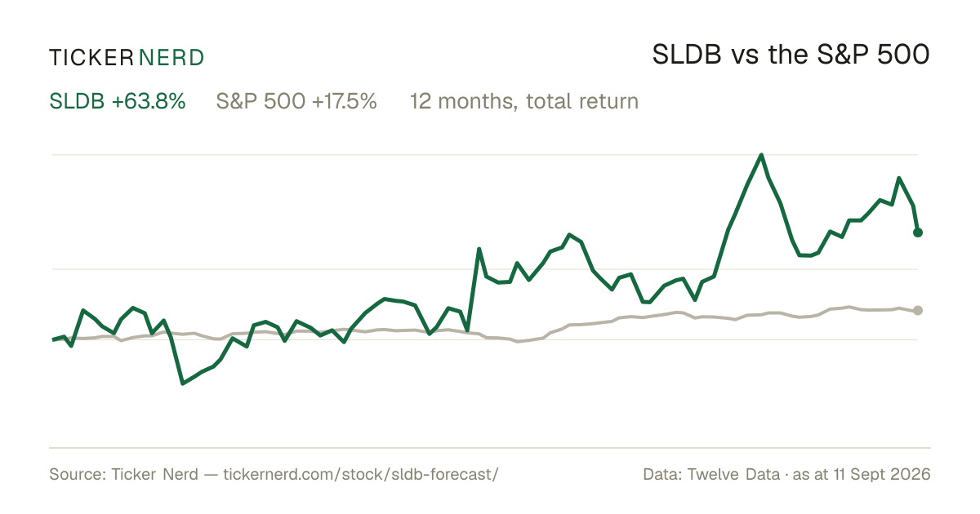Viewport: 980px width, 514px height.
Task: Open the tickernerd.com/stock/sldb-forecast/ URL
Action: [360, 474]
